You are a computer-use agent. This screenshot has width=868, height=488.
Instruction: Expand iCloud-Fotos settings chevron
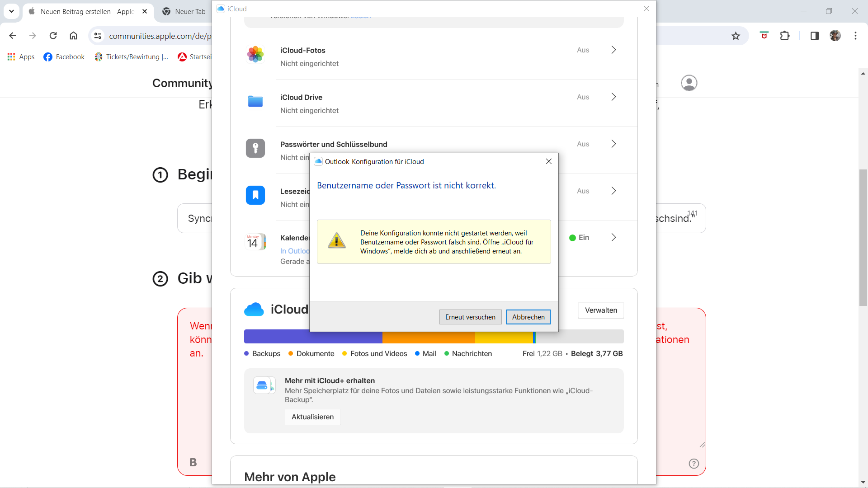click(613, 50)
